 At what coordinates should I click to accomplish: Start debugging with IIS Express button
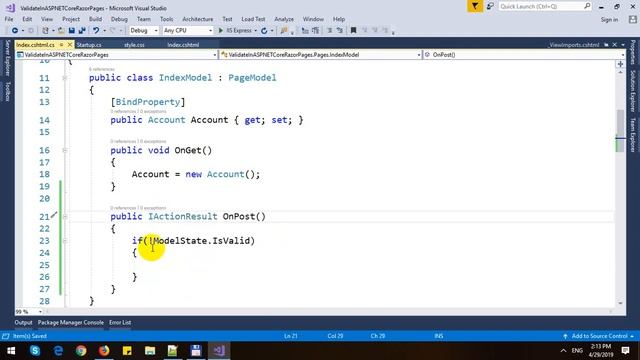tap(235, 31)
